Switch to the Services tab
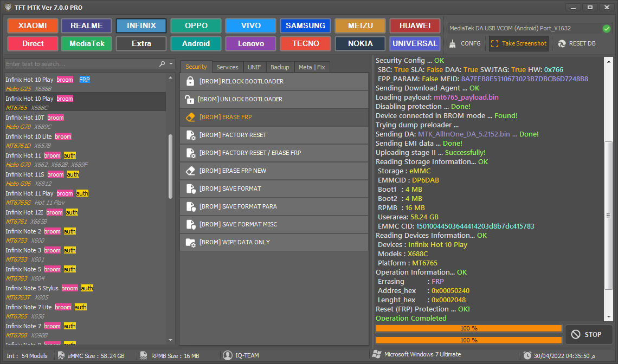This screenshot has width=618, height=364. click(x=228, y=67)
